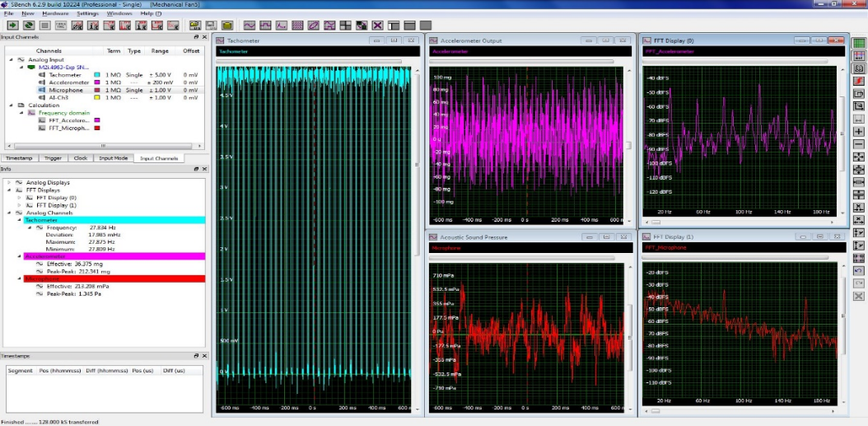The height and width of the screenshot is (426, 868).
Task: Click the undo arrow icon in right toolbar
Action: coord(859,270)
